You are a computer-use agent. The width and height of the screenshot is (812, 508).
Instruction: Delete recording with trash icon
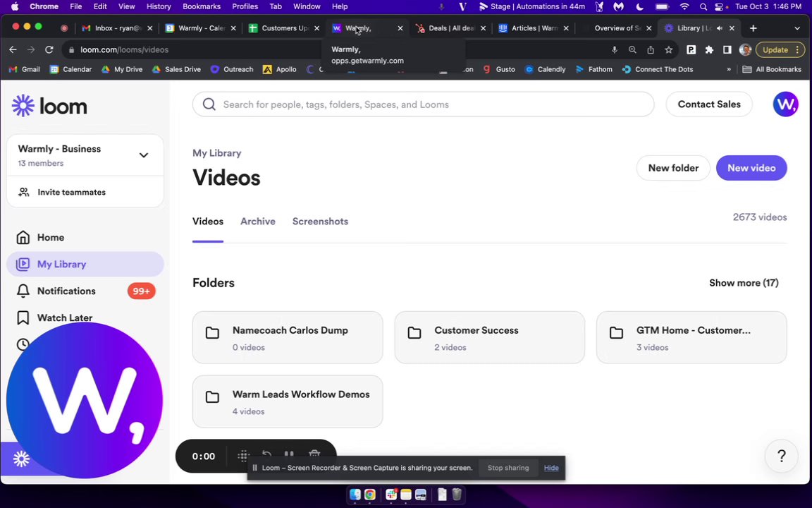314,454
